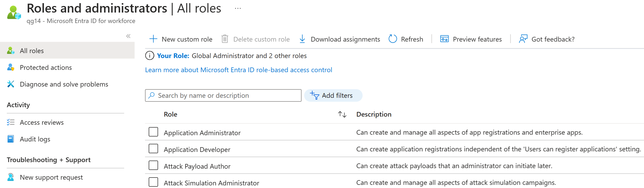
Task: Focus the Search by name or description field
Action: (223, 95)
